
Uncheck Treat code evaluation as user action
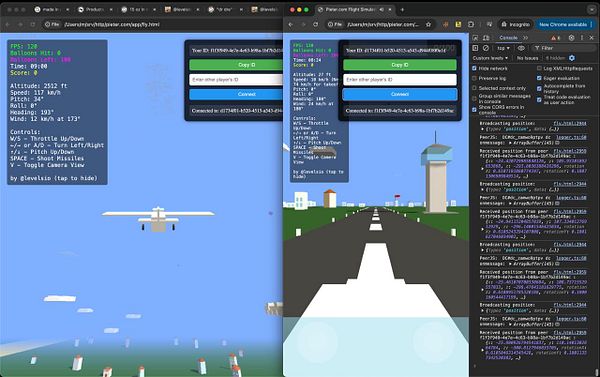539,100
